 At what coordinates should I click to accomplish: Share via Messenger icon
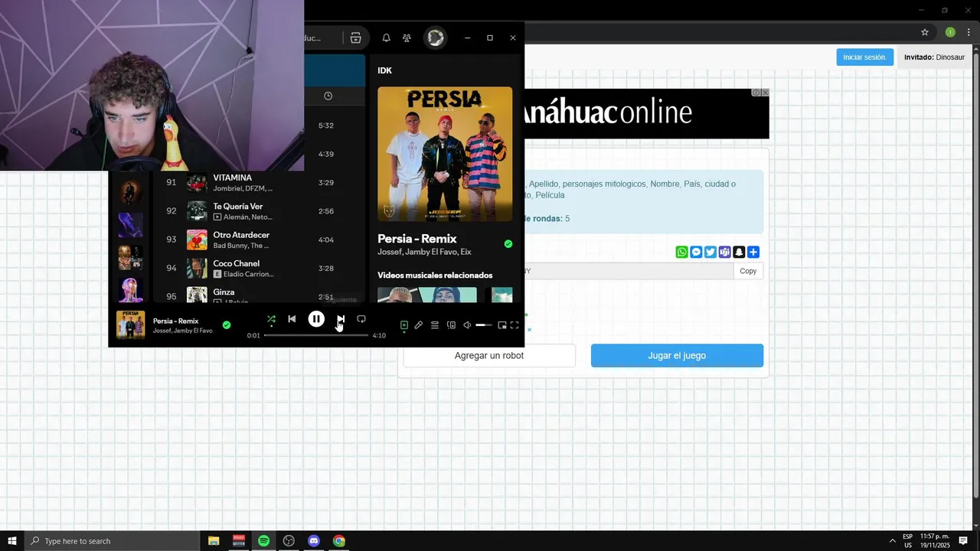tap(696, 252)
